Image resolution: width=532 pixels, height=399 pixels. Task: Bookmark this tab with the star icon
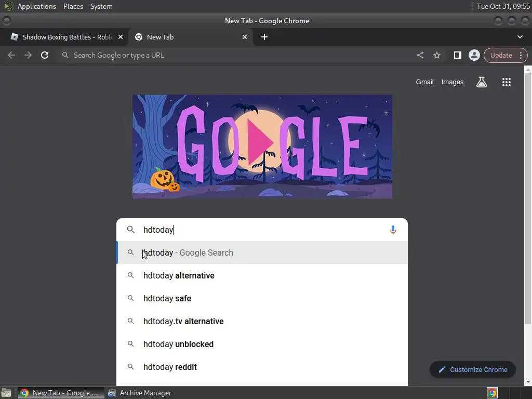point(436,55)
